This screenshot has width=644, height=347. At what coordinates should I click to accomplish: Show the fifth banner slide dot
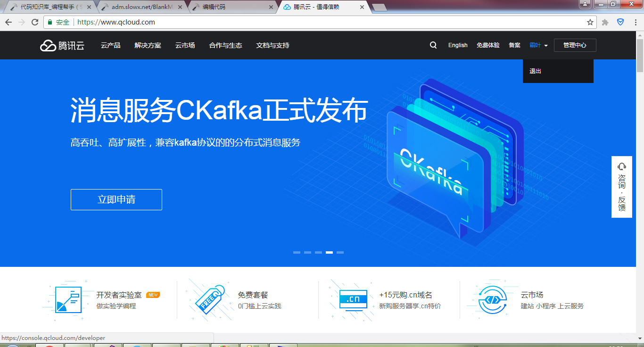pyautogui.click(x=340, y=253)
